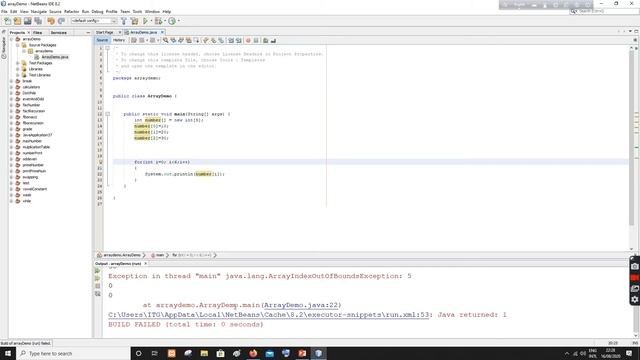Expand the Test Packages node
This screenshot has width=640, height=360.
pyautogui.click(x=18, y=63)
